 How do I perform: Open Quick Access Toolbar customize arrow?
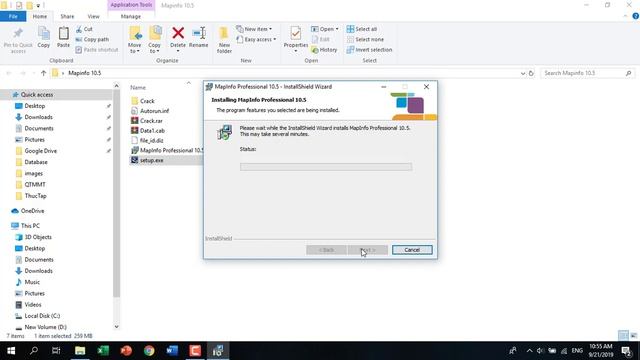coord(38,6)
